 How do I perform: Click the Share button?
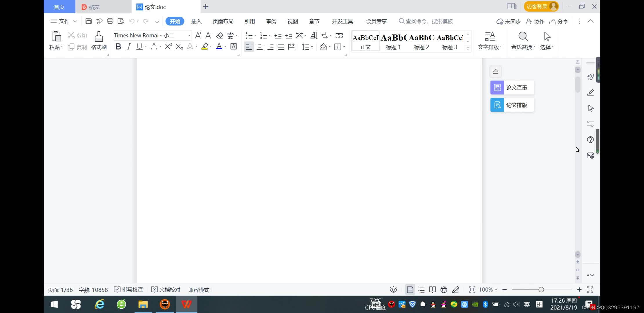559,21
